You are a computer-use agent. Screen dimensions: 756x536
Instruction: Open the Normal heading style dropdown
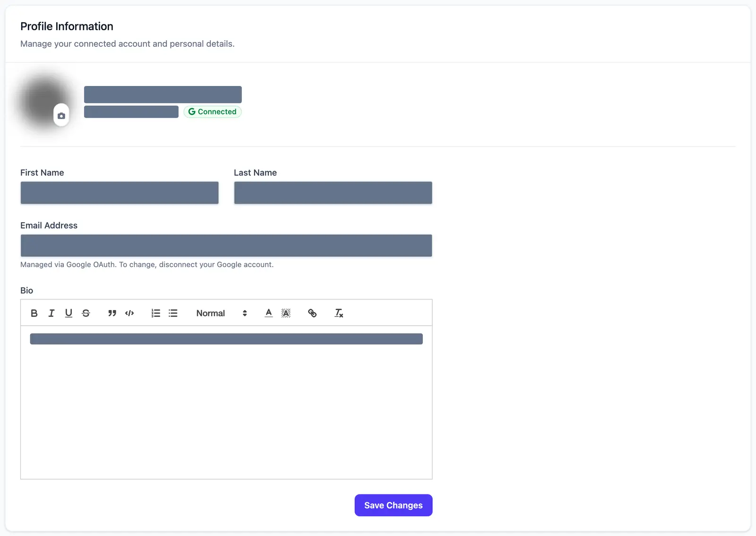(x=222, y=313)
